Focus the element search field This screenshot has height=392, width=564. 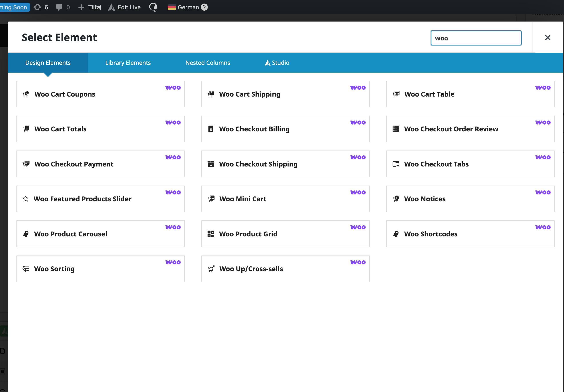476,38
